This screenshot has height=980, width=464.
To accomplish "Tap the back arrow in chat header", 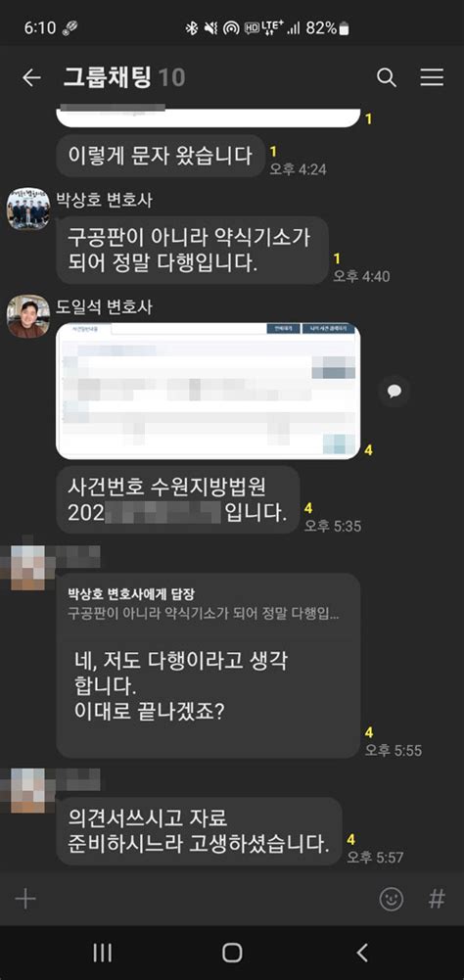I will click(30, 77).
